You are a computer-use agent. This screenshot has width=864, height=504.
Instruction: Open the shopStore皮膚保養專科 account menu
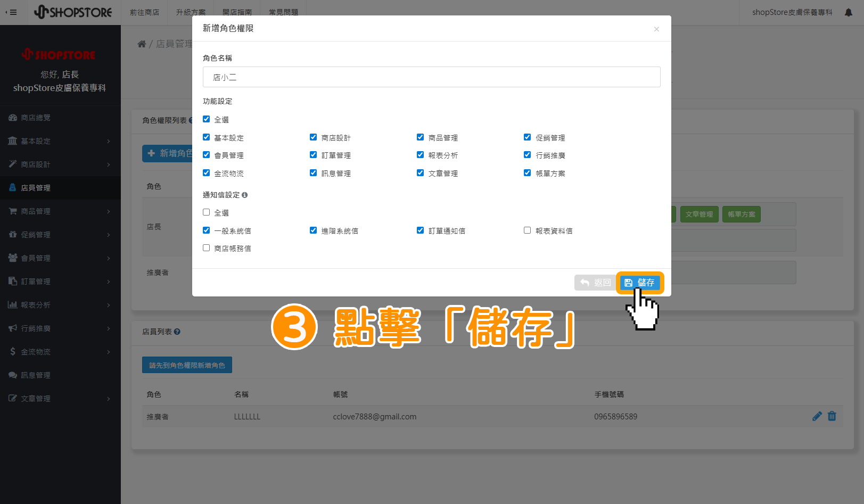792,12
